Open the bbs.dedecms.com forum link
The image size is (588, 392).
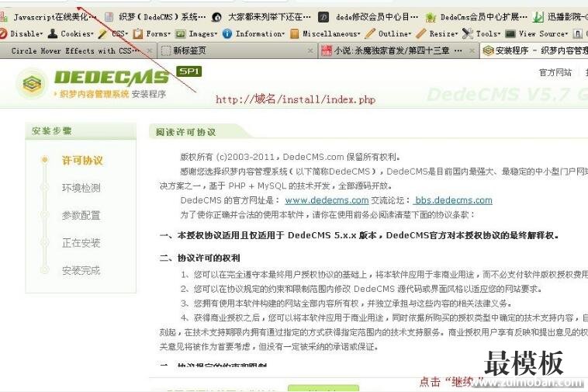pos(453,200)
